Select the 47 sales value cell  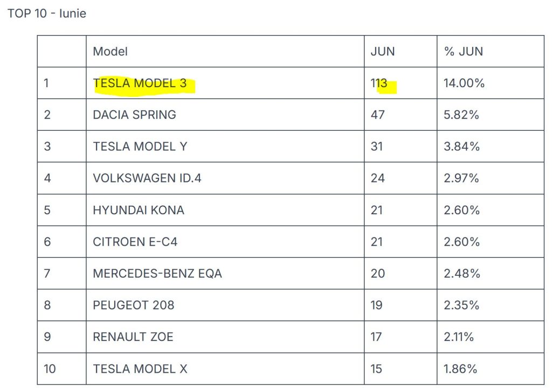tap(377, 115)
